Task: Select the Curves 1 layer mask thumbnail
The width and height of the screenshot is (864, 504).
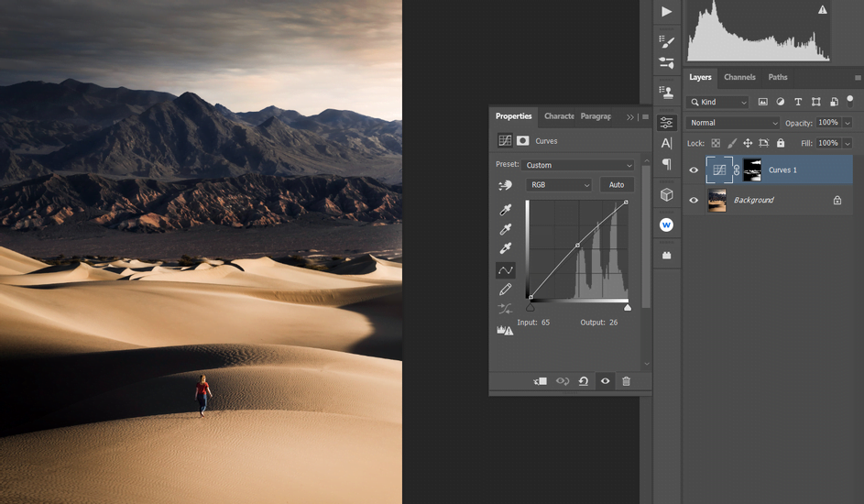Action: coord(751,170)
